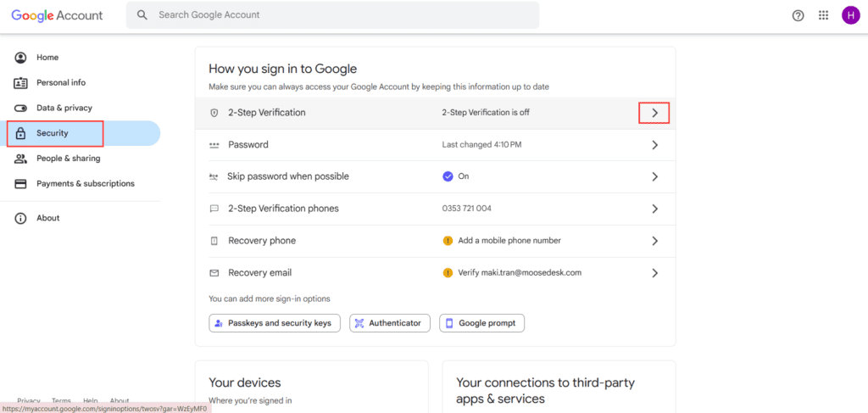Viewport: 868px width, 413px height.
Task: Click "Your connections to third-party apps & services" heading
Action: pyautogui.click(x=545, y=390)
